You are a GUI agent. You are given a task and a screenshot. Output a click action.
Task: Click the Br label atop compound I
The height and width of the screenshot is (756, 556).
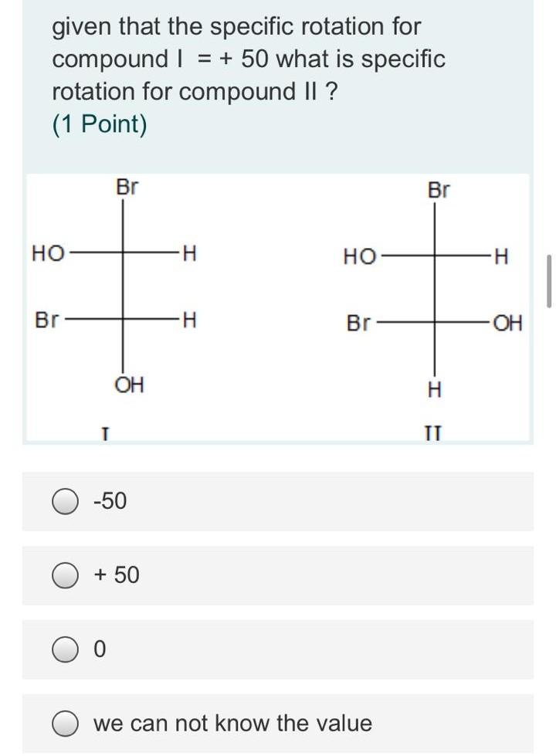pyautogui.click(x=126, y=187)
